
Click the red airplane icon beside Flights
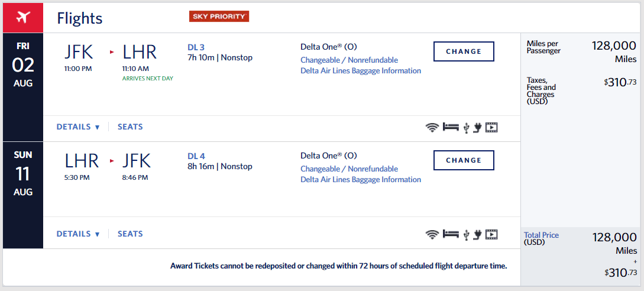pos(23,17)
